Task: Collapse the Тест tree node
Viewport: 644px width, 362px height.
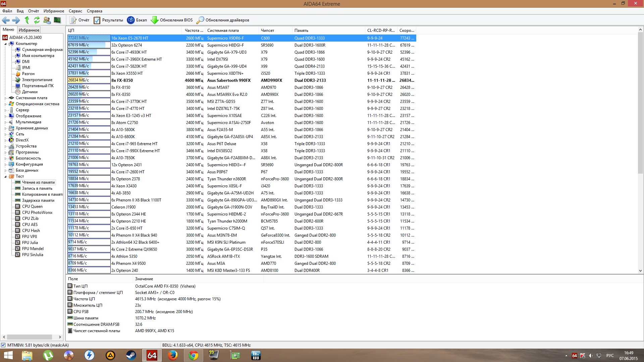Action: (x=5, y=177)
